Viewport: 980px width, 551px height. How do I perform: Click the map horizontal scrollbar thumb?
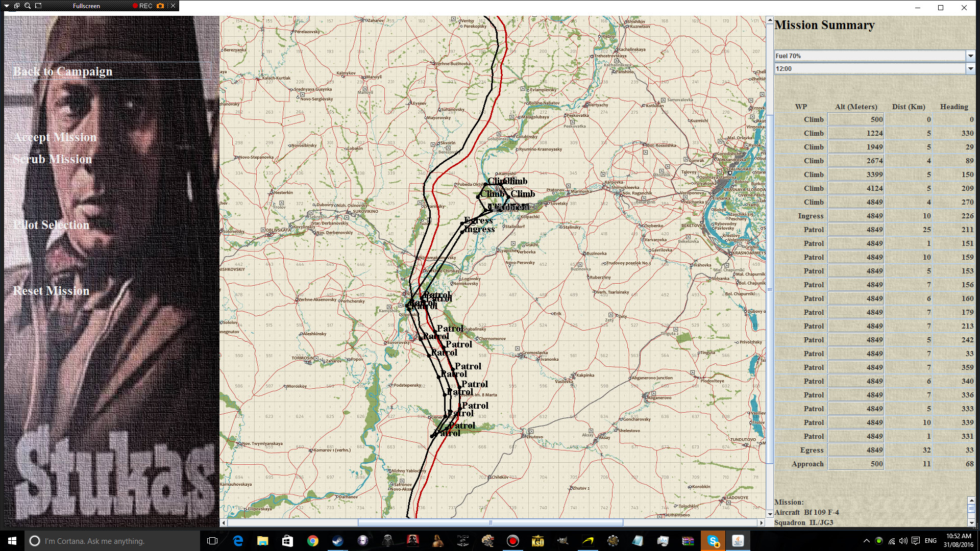pos(490,522)
